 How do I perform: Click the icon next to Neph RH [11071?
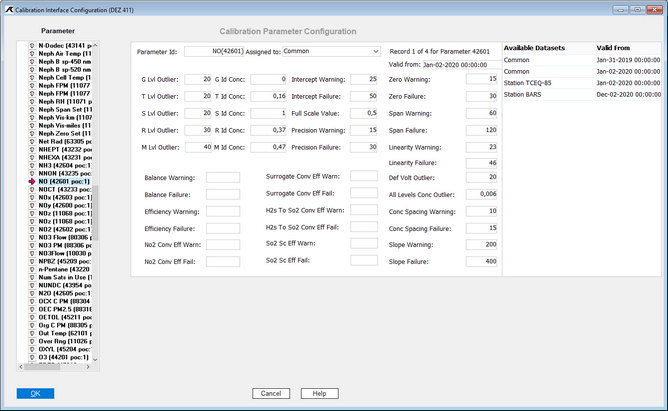pos(32,102)
